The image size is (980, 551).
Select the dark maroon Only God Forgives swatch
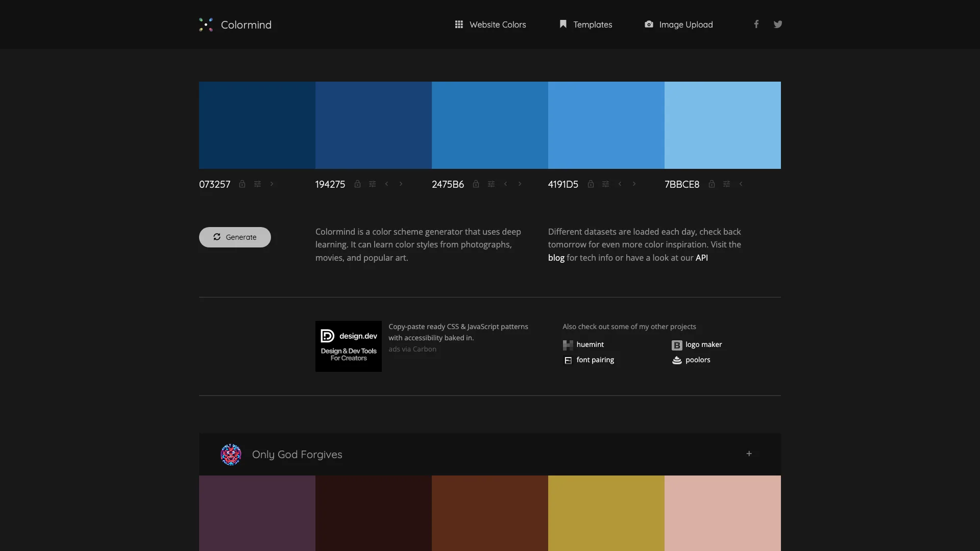coord(374,513)
